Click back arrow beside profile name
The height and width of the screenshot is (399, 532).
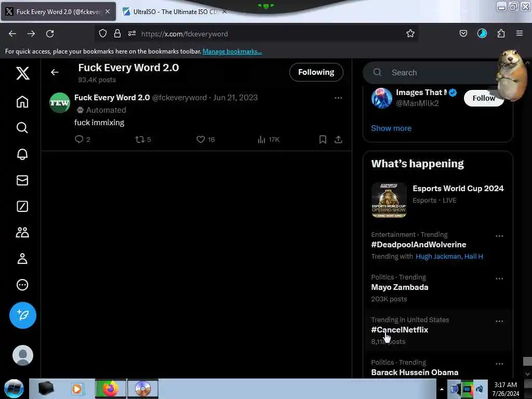[55, 72]
